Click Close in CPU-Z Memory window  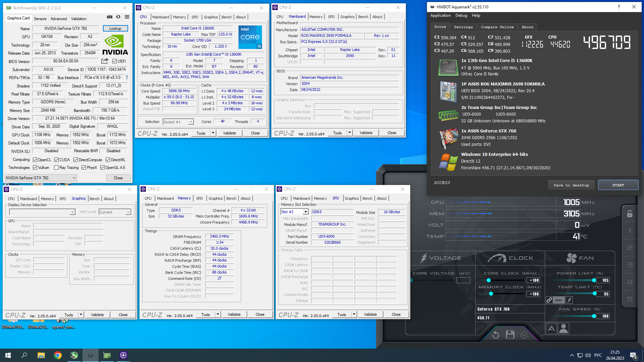[260, 314]
